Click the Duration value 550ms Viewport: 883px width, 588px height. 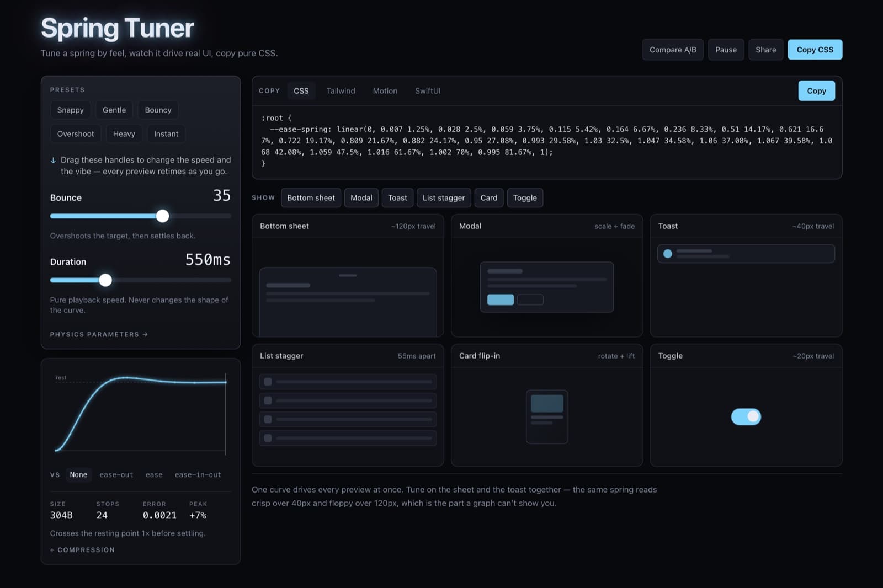(x=208, y=260)
